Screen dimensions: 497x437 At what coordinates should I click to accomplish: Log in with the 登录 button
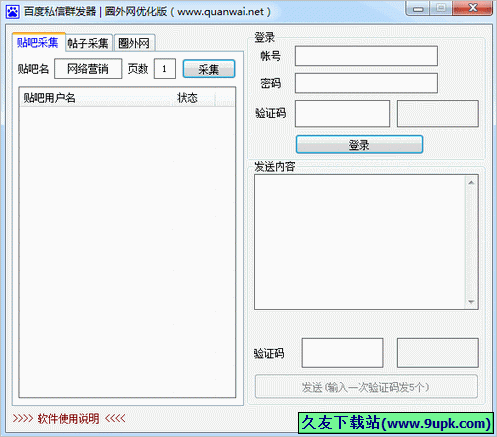(359, 144)
